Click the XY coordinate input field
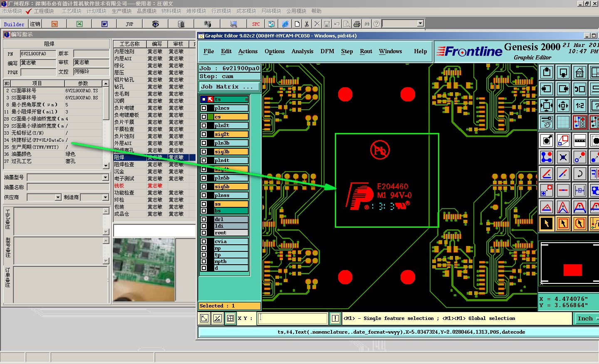Image resolution: width=599 pixels, height=364 pixels. pyautogui.click(x=293, y=319)
